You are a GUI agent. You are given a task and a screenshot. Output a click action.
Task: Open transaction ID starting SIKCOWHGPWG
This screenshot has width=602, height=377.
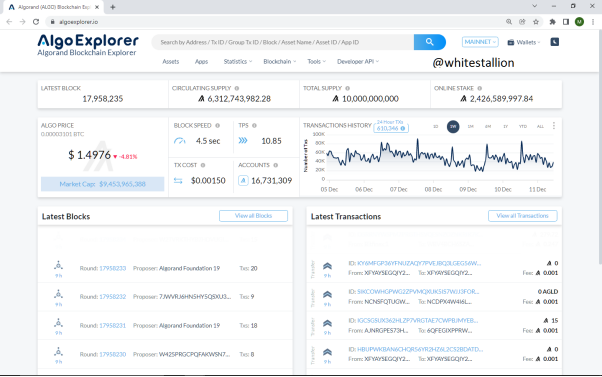[418, 292]
